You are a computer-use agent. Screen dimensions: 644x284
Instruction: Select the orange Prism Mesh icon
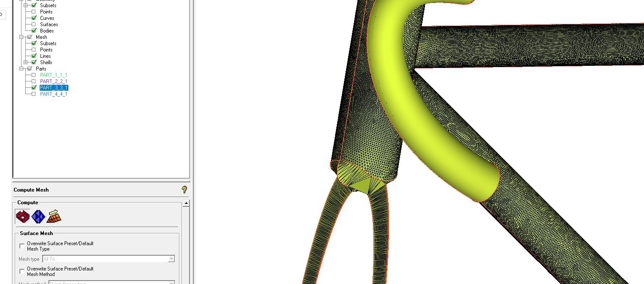(x=54, y=216)
